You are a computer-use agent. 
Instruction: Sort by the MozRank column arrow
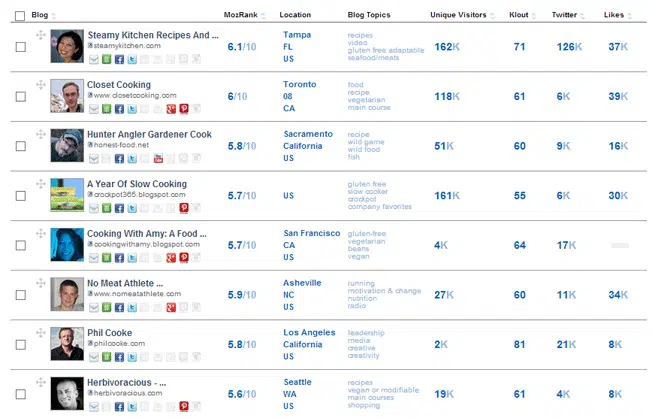(263, 16)
